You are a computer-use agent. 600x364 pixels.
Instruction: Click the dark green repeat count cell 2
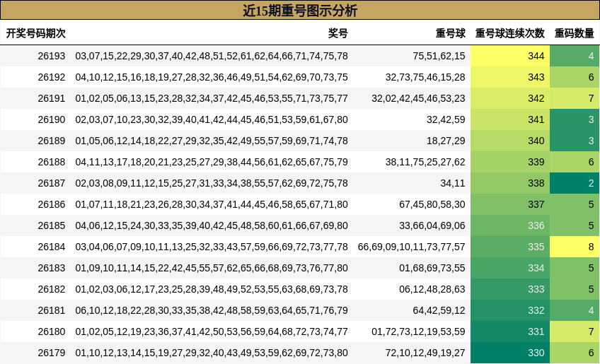[575, 183]
